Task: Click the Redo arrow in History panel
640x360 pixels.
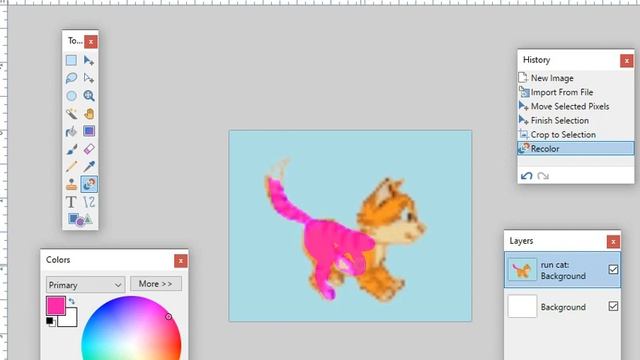Action: 543,176
